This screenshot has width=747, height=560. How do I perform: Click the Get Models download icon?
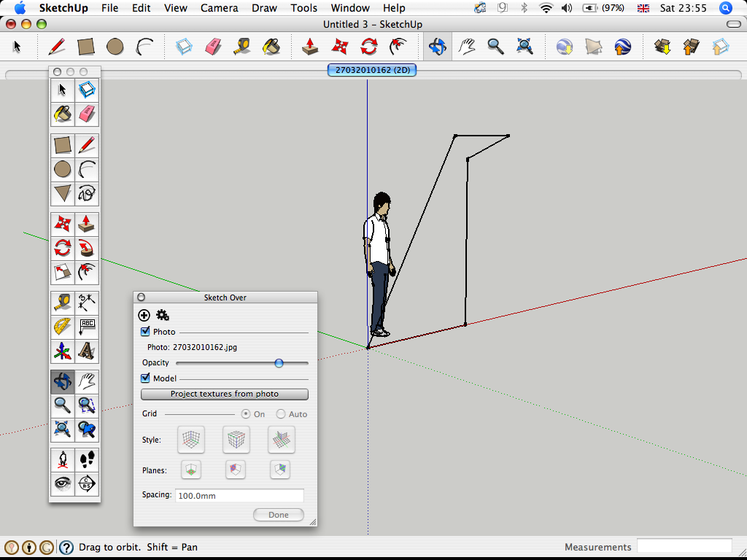click(662, 47)
